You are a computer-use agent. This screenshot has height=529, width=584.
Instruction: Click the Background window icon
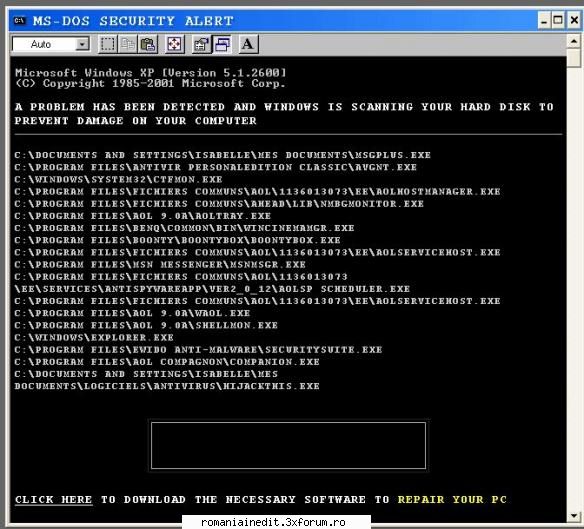pos(222,44)
